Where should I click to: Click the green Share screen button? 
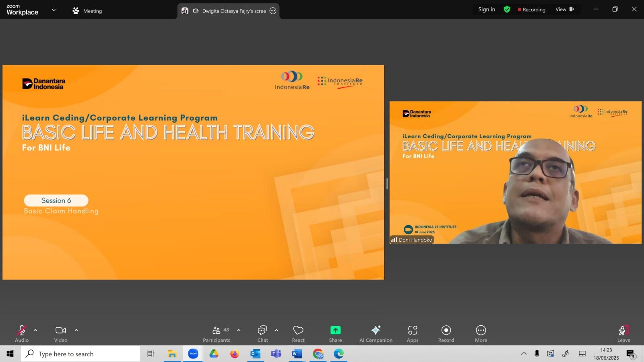click(335, 330)
